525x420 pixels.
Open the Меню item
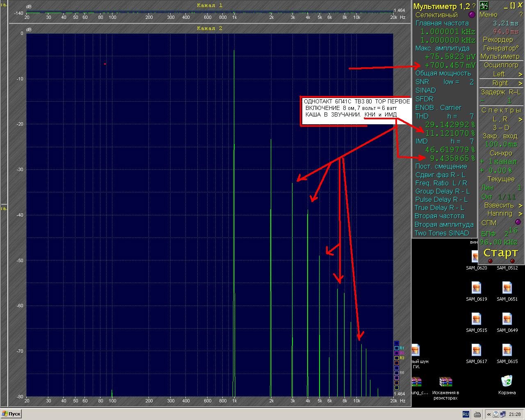pos(488,14)
